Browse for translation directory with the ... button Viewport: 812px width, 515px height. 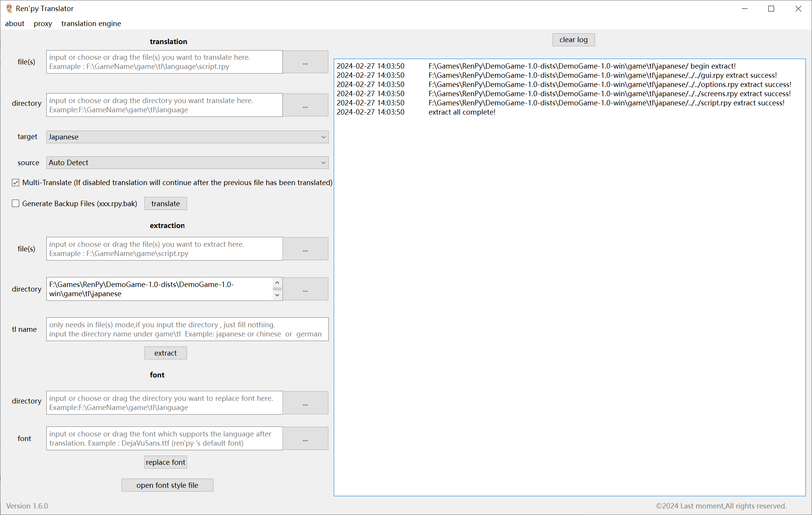click(x=305, y=105)
